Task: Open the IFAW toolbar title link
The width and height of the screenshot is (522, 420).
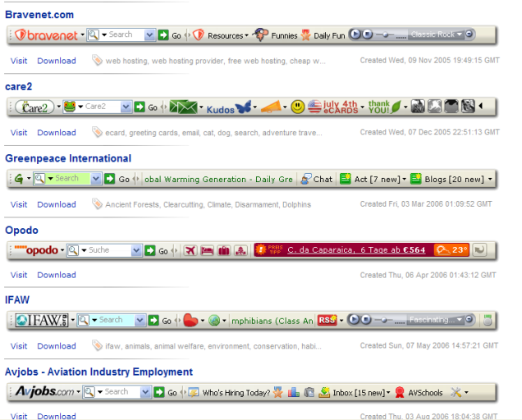Action: 17,300
